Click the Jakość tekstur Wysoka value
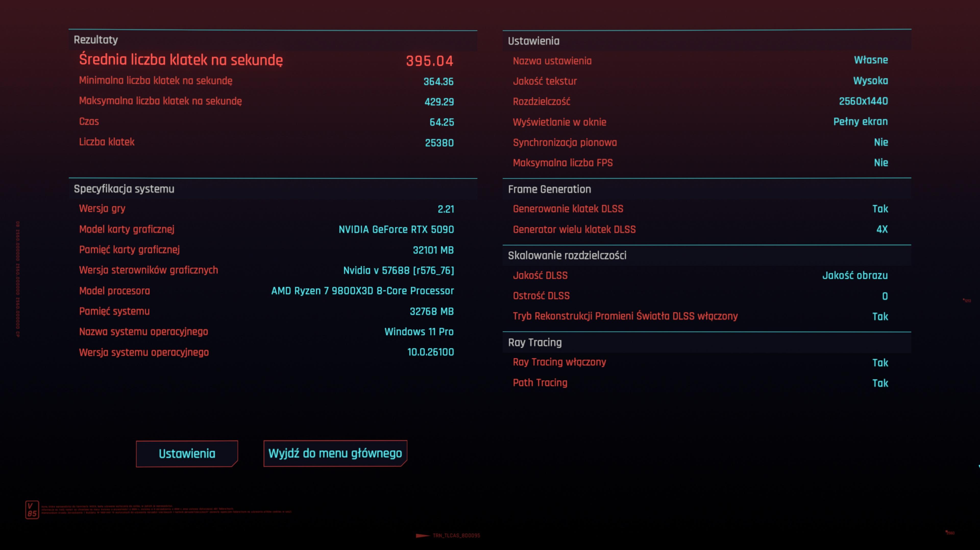980x550 pixels. [870, 81]
